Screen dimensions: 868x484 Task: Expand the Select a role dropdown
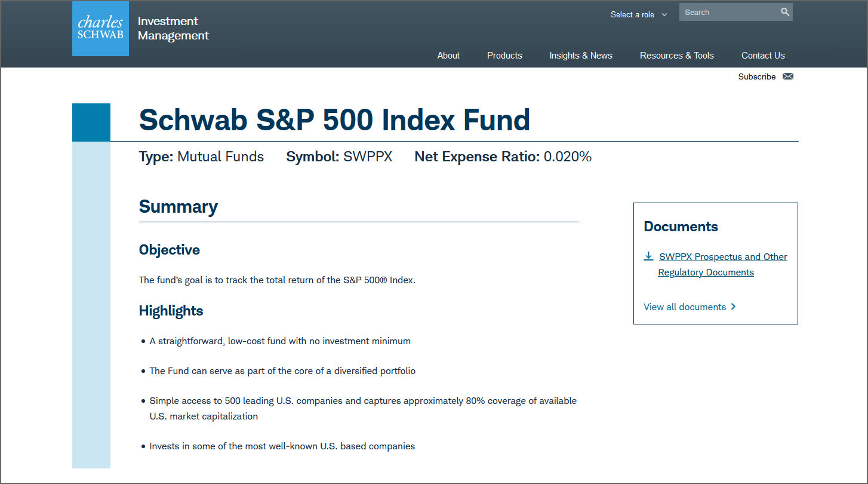click(x=639, y=14)
